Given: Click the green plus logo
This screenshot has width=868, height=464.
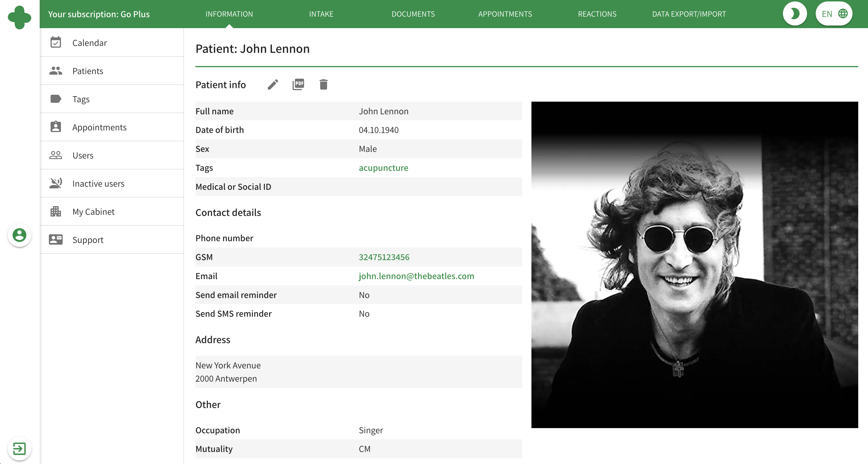Looking at the screenshot, I should 19,17.
